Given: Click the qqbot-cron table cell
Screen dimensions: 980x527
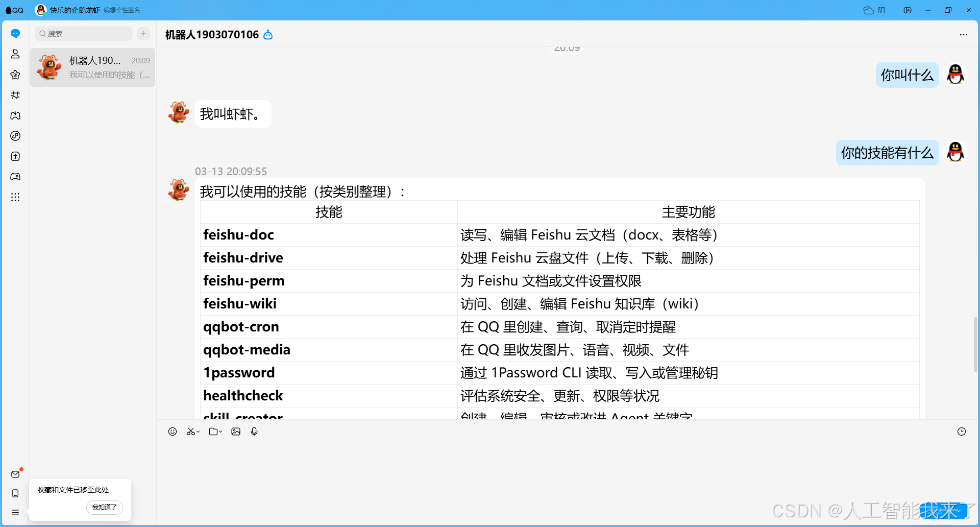Looking at the screenshot, I should [x=329, y=327].
